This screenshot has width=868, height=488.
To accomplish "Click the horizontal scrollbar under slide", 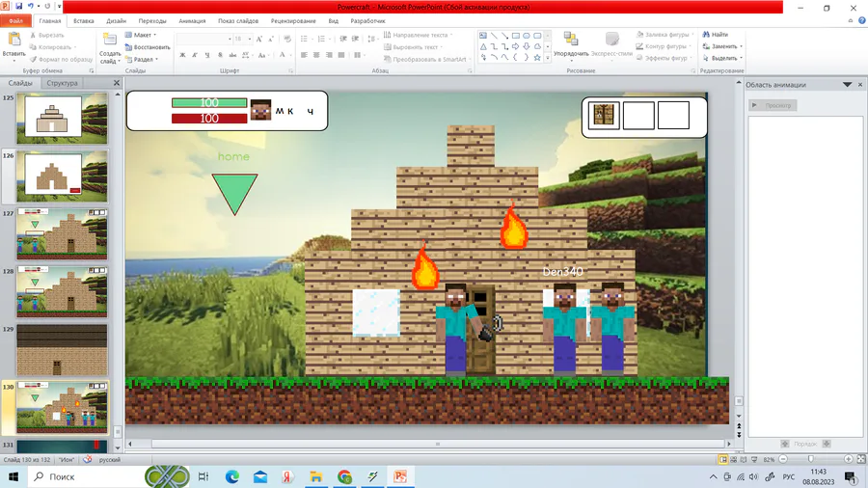I will (437, 444).
